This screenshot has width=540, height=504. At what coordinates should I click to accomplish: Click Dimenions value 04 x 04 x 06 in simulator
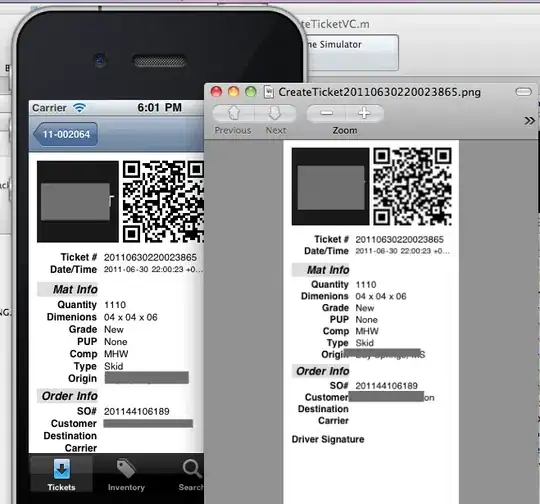pos(131,317)
